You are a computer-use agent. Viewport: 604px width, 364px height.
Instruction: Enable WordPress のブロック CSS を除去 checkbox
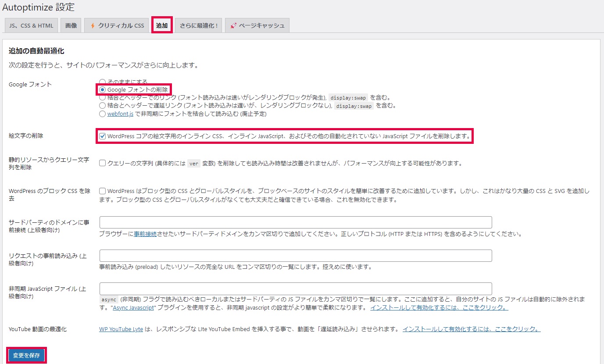pyautogui.click(x=102, y=191)
